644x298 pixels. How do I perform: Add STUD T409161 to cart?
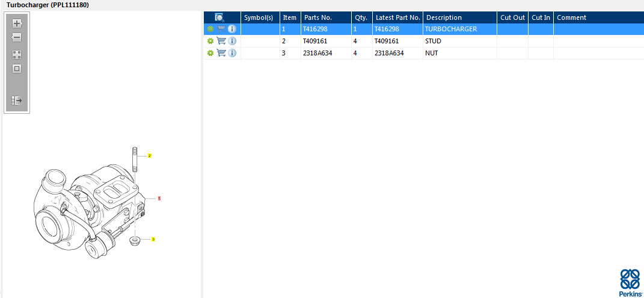(221, 41)
